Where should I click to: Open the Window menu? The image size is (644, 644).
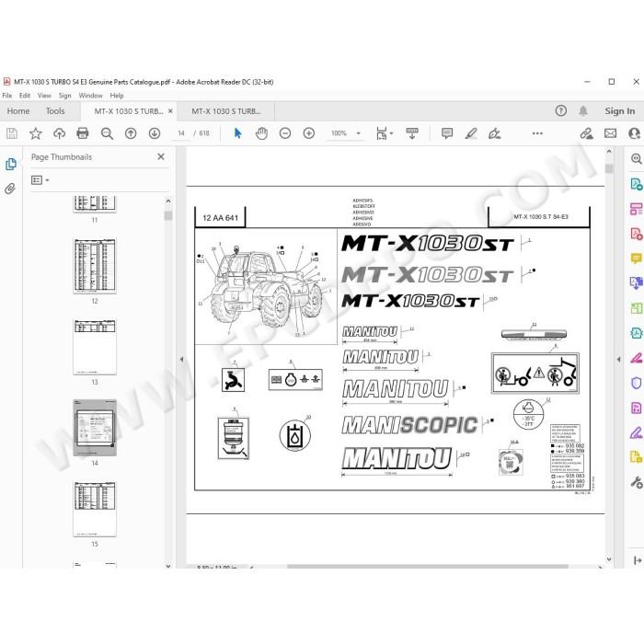[90, 96]
